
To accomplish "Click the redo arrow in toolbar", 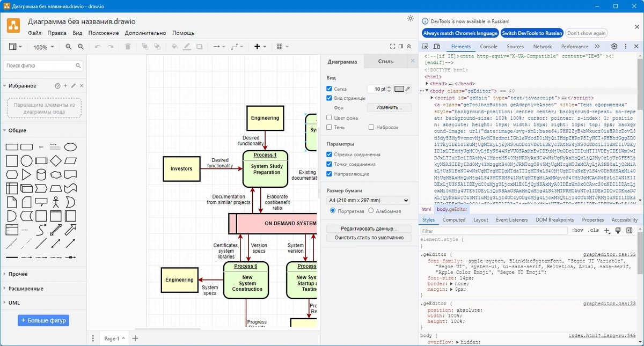I will [x=111, y=47].
